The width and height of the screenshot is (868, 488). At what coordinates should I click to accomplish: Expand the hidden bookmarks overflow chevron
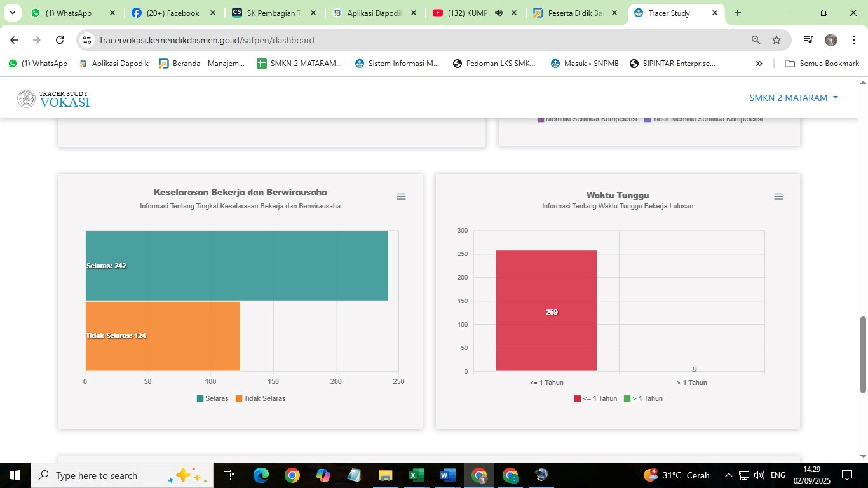[759, 64]
